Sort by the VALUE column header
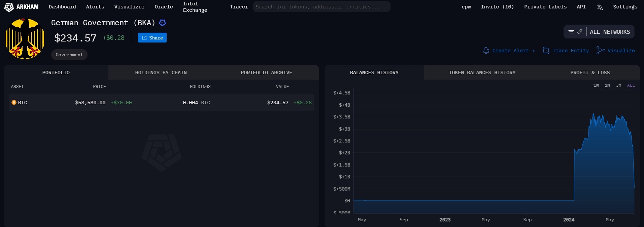Screen dimensions: 644x227 pyautogui.click(x=282, y=87)
